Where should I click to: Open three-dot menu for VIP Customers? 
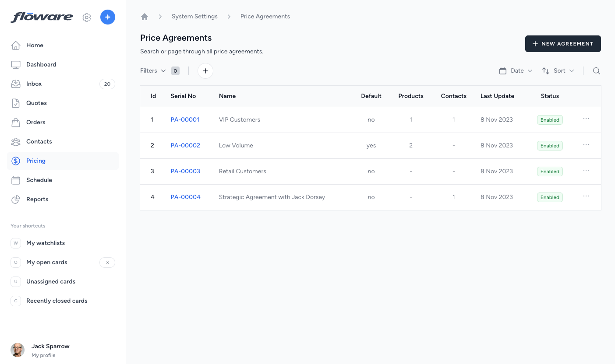click(x=586, y=119)
